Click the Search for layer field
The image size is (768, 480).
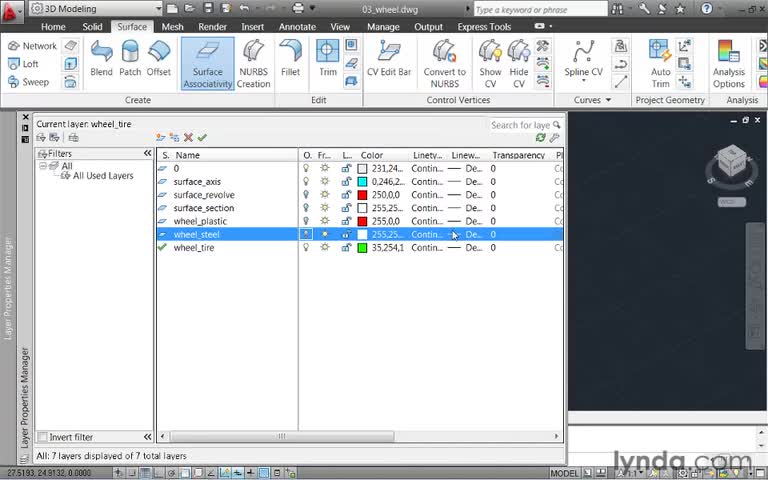525,125
